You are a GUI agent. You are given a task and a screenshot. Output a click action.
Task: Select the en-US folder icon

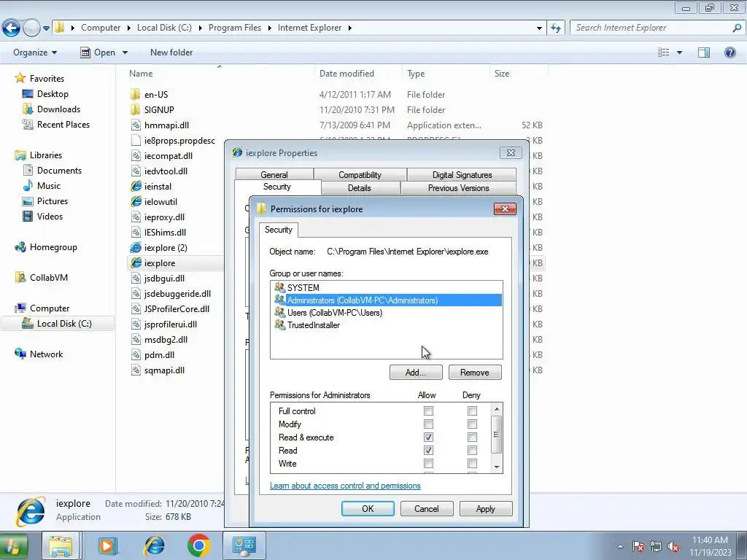[135, 94]
